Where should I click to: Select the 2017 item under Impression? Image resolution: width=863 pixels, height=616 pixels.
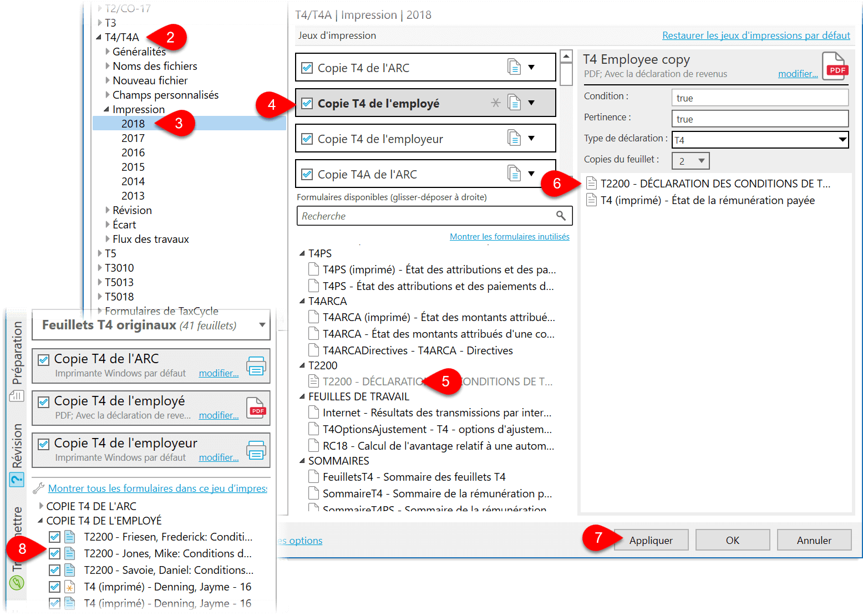[133, 138]
